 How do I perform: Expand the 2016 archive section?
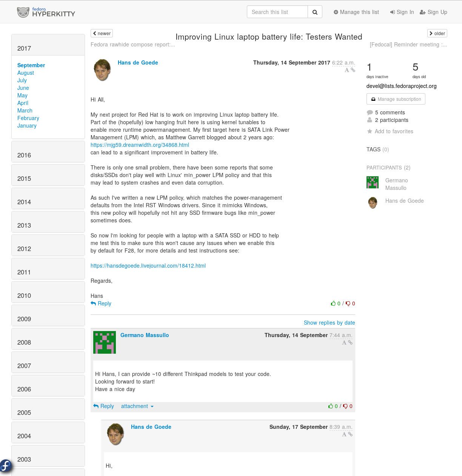click(24, 155)
